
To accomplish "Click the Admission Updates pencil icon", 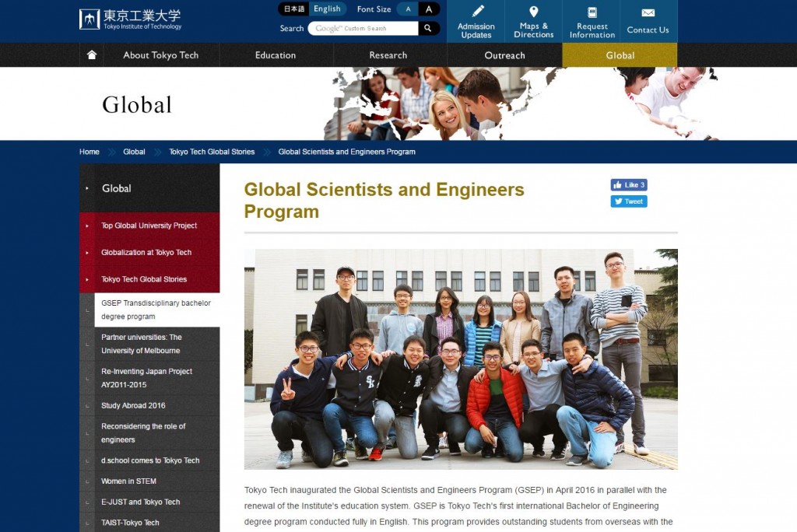I will click(477, 11).
